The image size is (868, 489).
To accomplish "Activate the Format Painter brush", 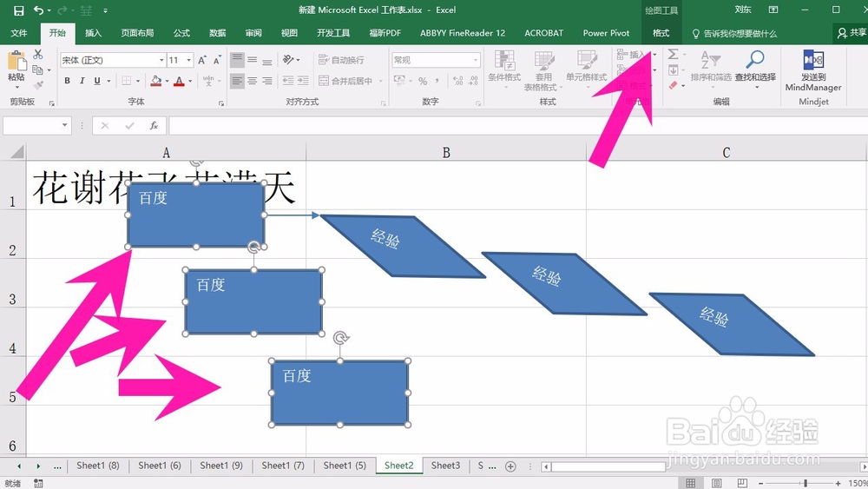I will (37, 85).
